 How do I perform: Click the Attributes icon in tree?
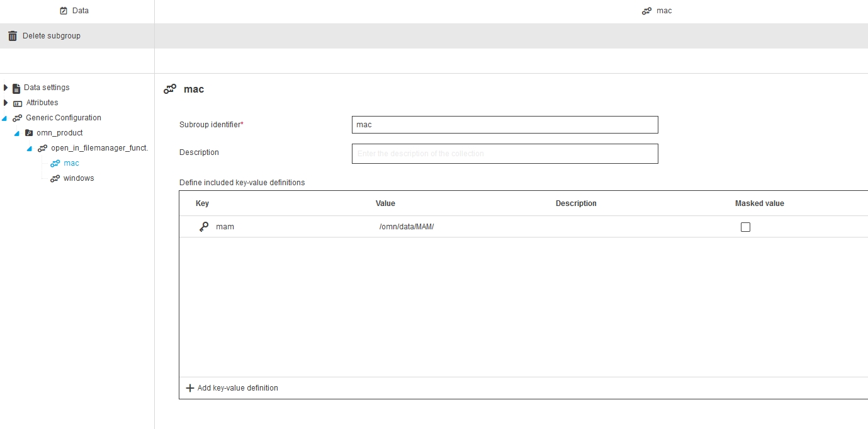click(x=18, y=103)
